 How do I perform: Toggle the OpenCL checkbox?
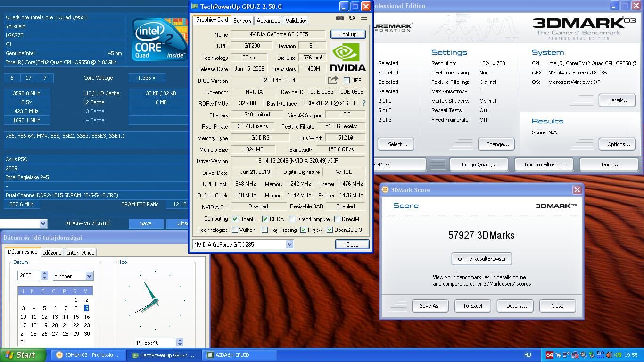pyautogui.click(x=235, y=219)
